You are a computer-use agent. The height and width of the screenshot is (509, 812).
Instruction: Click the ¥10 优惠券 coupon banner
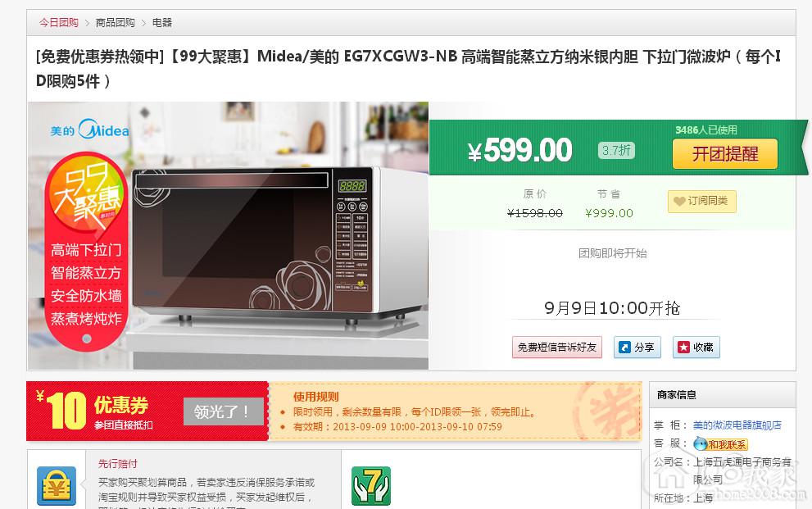click(x=147, y=411)
